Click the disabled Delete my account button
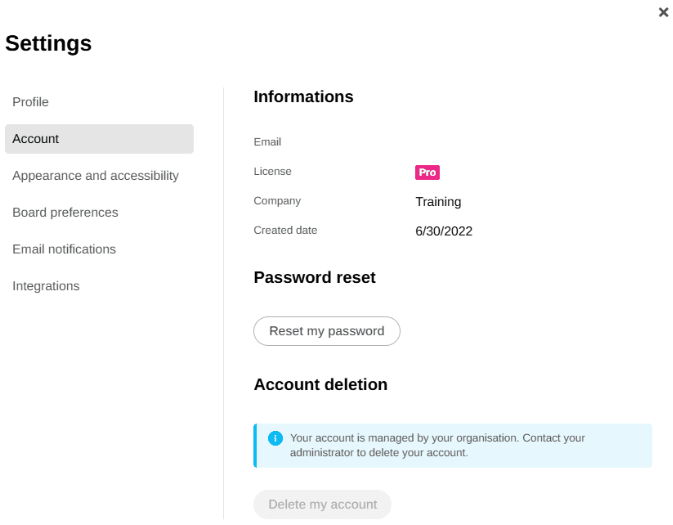 [322, 504]
